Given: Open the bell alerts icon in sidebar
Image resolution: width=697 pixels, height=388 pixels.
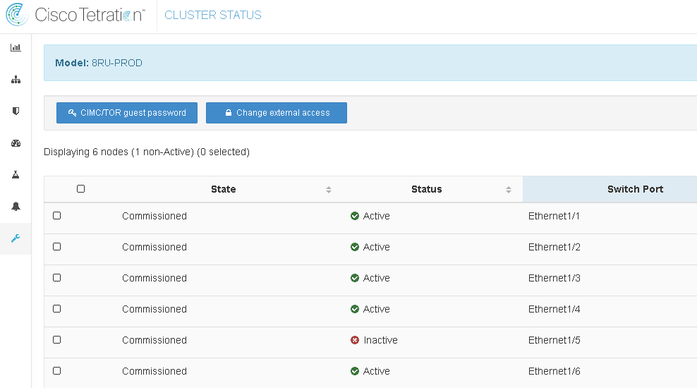Looking at the screenshot, I should coord(16,206).
